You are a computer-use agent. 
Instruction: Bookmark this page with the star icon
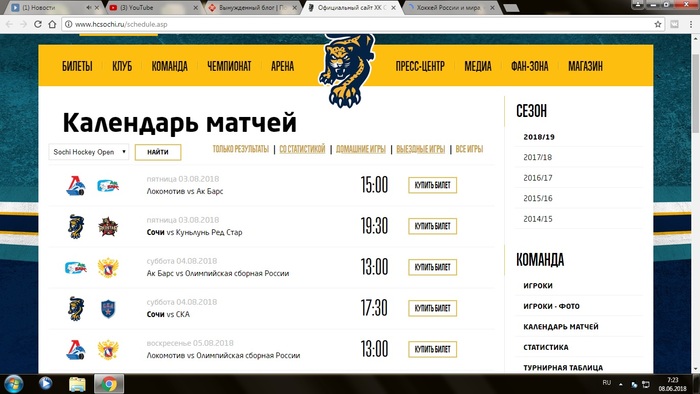658,24
